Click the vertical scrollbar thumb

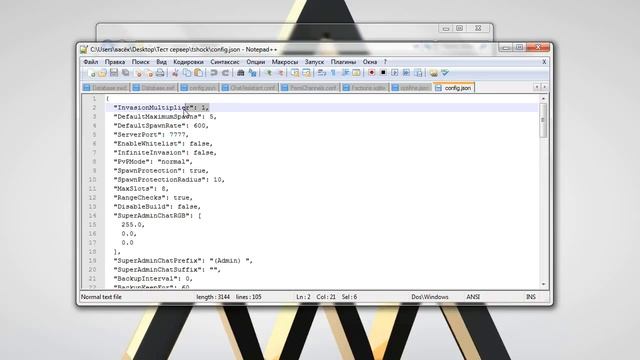pyautogui.click(x=543, y=120)
